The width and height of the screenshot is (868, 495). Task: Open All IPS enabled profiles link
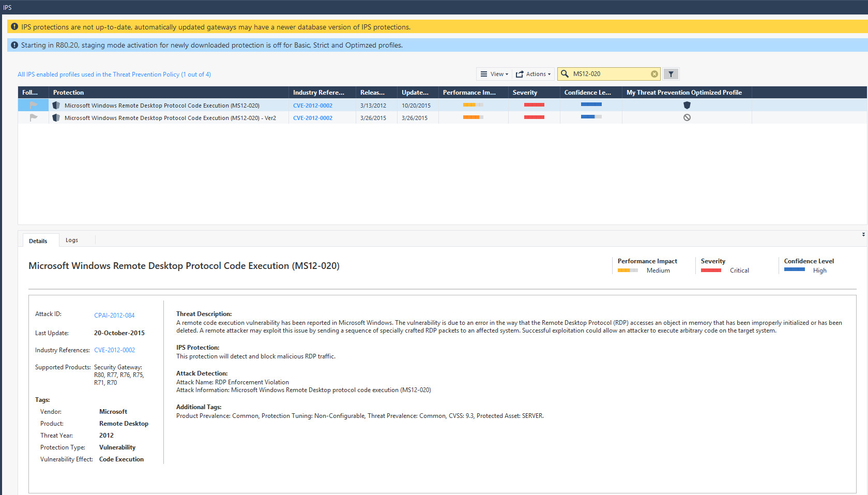point(114,74)
